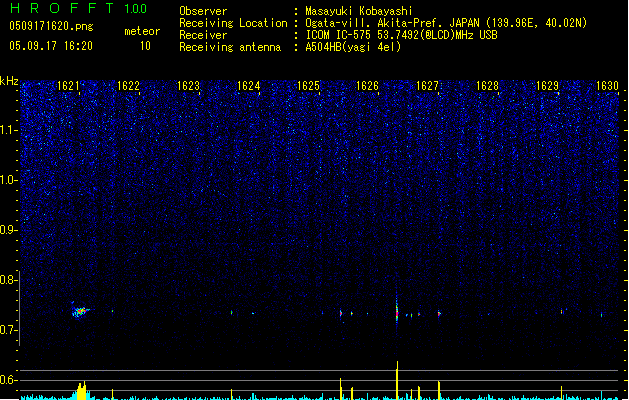This screenshot has height=400, width=629.
Task: Click the 1628 time axis marker
Action: click(x=487, y=86)
